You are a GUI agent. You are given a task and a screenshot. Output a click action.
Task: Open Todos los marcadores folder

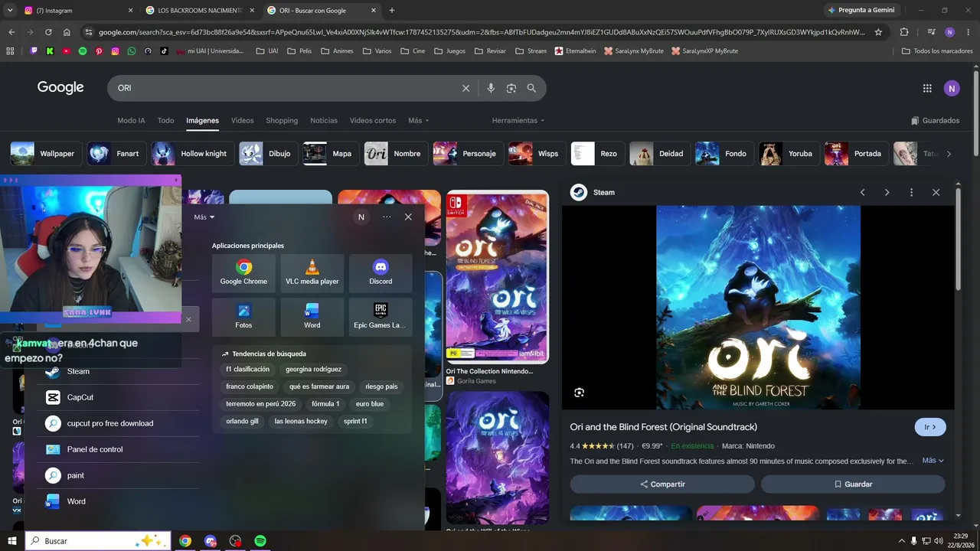tap(937, 51)
